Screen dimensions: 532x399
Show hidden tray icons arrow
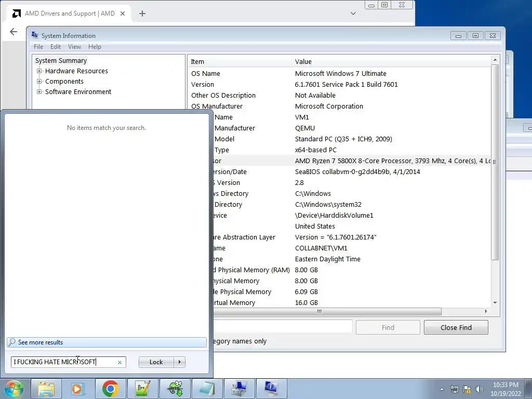[442, 390]
